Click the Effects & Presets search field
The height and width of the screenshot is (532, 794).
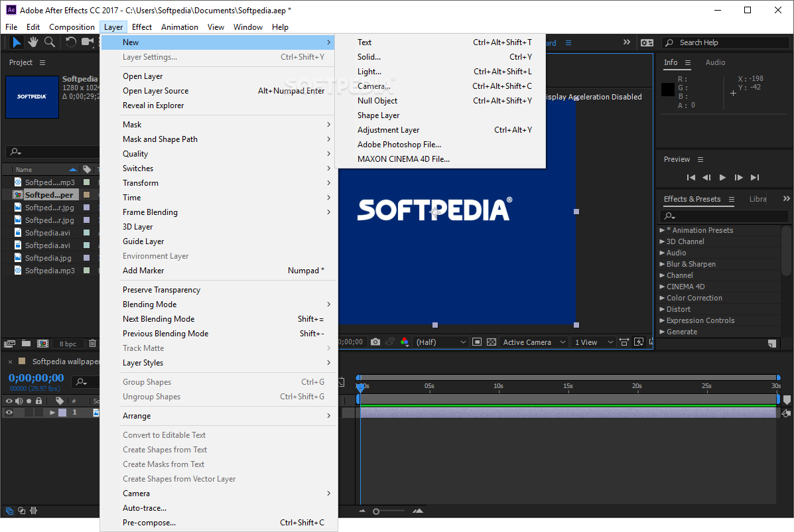click(724, 216)
